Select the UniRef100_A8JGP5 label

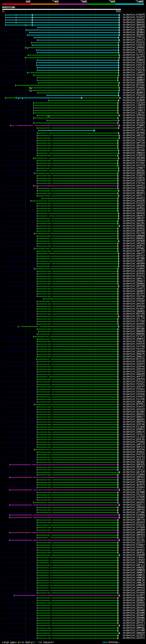134,27
